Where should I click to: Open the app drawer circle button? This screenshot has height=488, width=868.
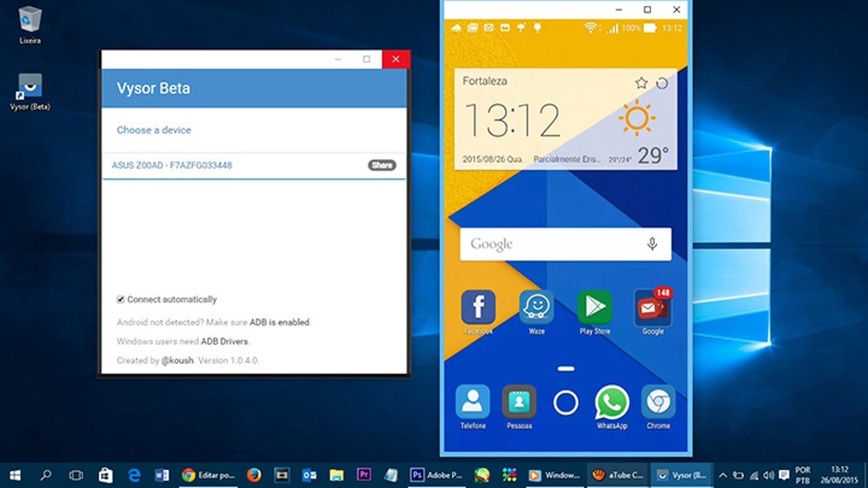click(x=565, y=403)
